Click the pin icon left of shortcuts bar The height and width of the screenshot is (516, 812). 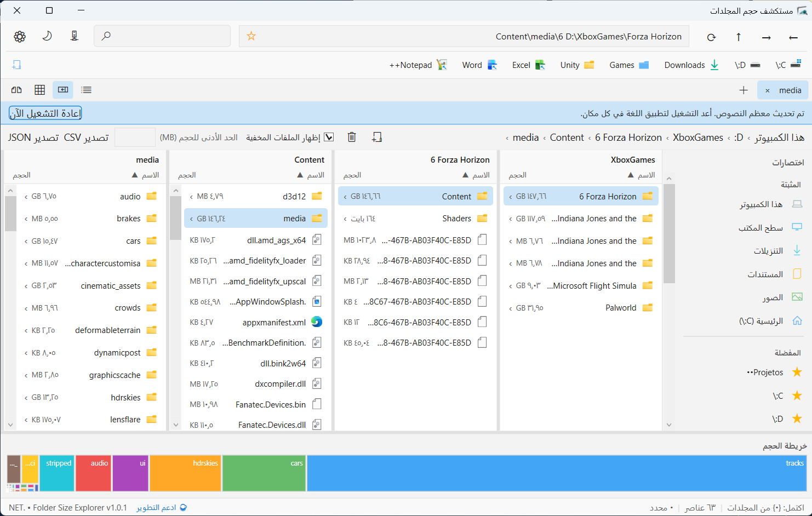click(x=16, y=65)
